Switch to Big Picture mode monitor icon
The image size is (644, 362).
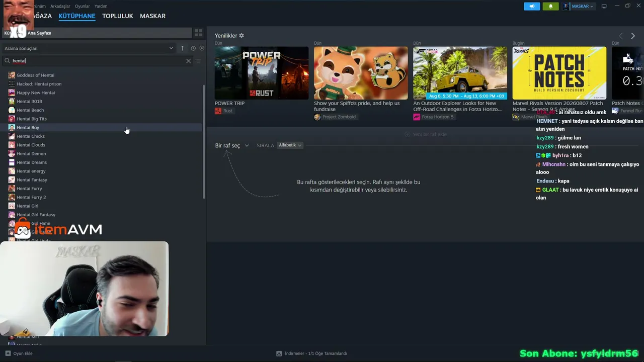[604, 7]
